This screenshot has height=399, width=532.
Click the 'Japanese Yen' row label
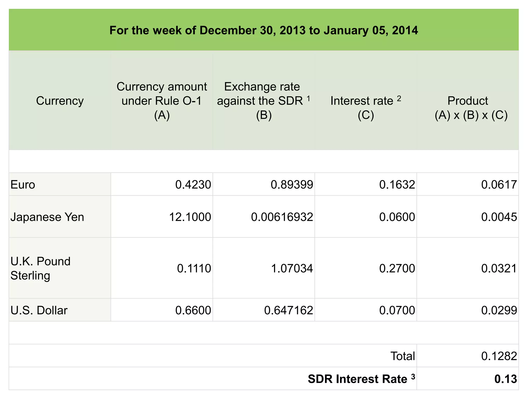click(47, 217)
